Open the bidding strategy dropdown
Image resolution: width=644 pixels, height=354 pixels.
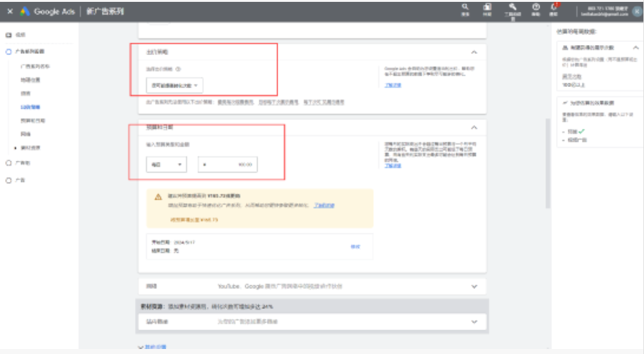coord(174,86)
